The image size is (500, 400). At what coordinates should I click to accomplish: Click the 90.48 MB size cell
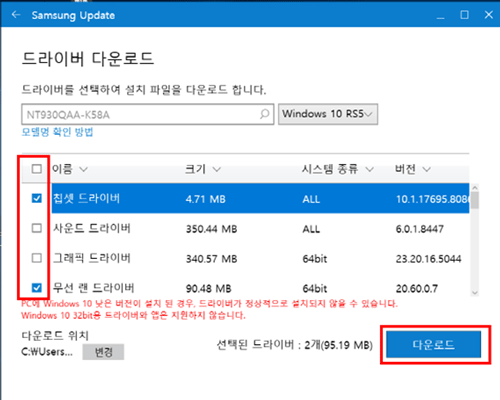tap(208, 288)
